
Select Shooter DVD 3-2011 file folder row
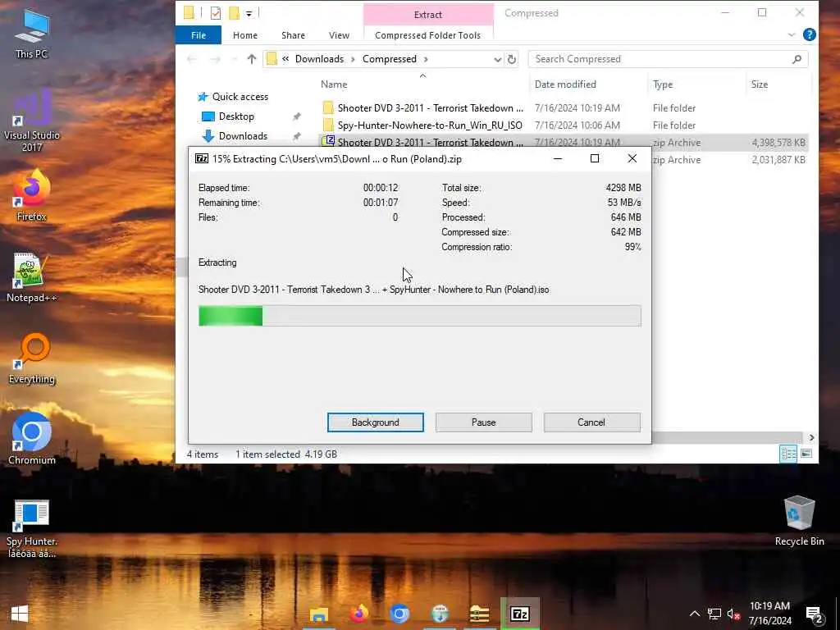point(564,108)
